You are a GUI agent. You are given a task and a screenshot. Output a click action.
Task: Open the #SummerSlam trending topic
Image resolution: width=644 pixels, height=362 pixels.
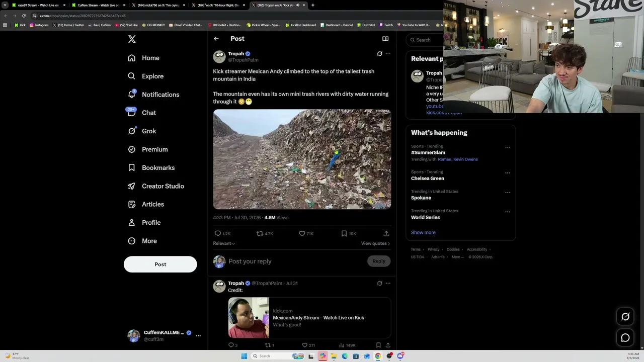click(x=428, y=153)
